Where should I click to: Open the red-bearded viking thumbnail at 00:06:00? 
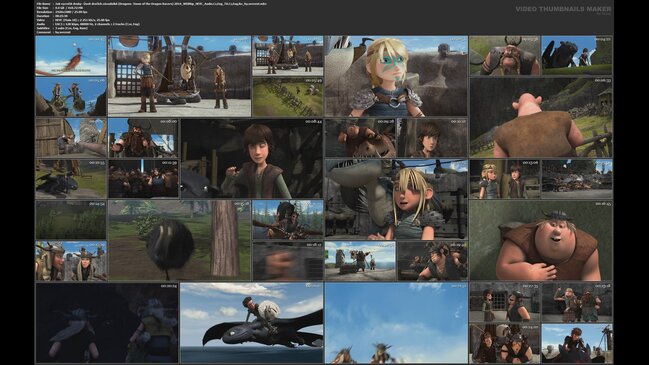pos(143,138)
